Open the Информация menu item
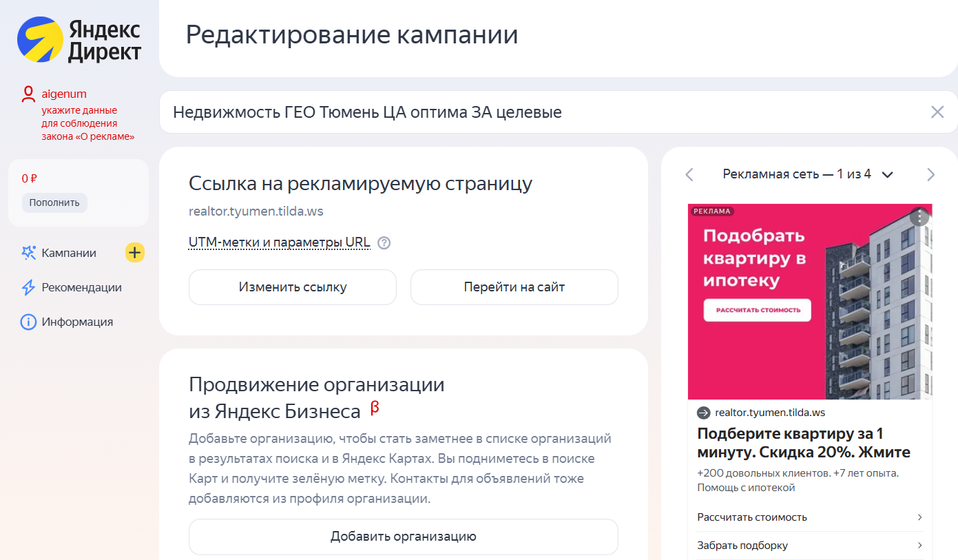 pyautogui.click(x=77, y=322)
